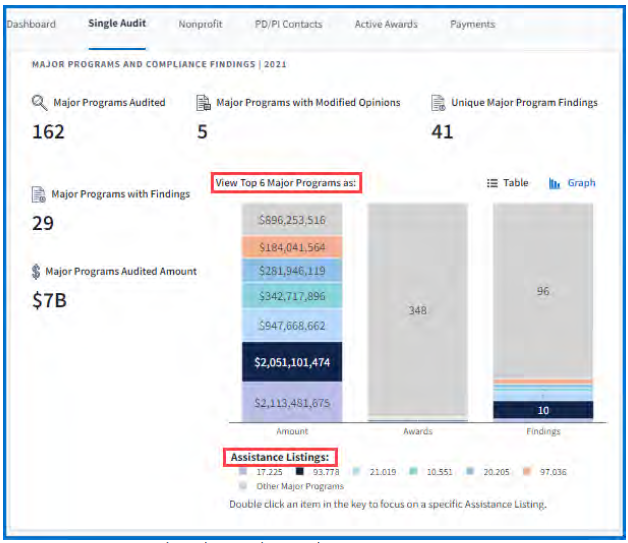Switch to Graph view

[x=572, y=183]
